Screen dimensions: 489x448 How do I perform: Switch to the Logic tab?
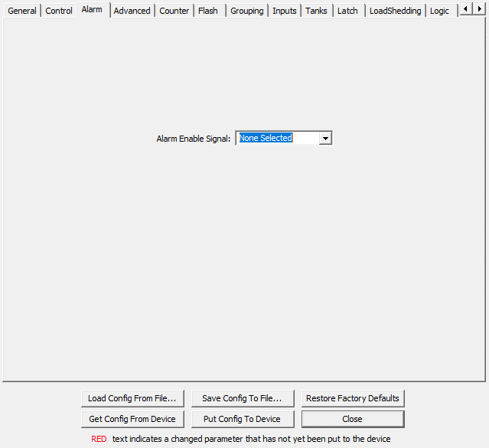[x=439, y=11]
